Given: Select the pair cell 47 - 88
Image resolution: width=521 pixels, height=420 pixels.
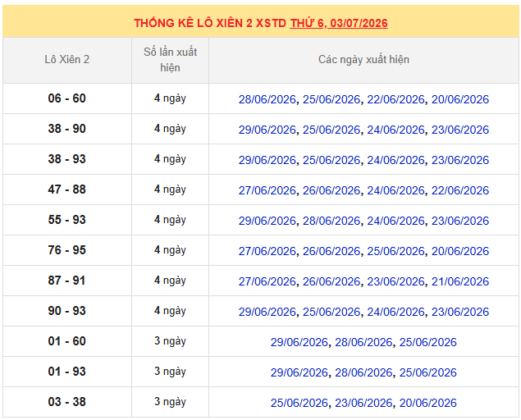Looking at the screenshot, I should (x=67, y=189).
